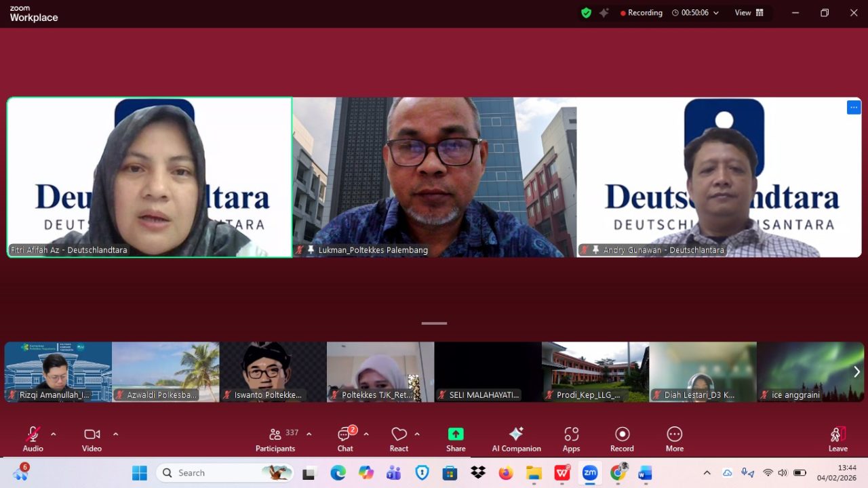Expand the Participants options caret
Screen dimensions: 868x488
coord(309,434)
